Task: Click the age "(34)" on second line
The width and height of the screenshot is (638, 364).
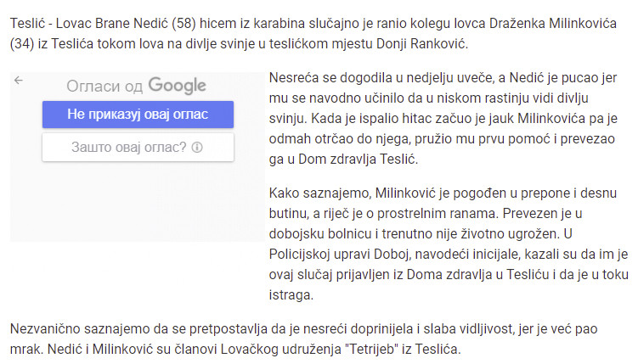Action: tap(22, 44)
